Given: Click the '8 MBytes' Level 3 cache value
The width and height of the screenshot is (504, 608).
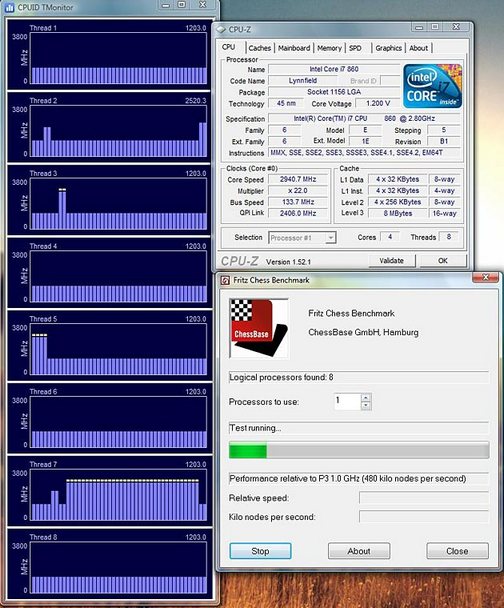Looking at the screenshot, I should click(398, 214).
